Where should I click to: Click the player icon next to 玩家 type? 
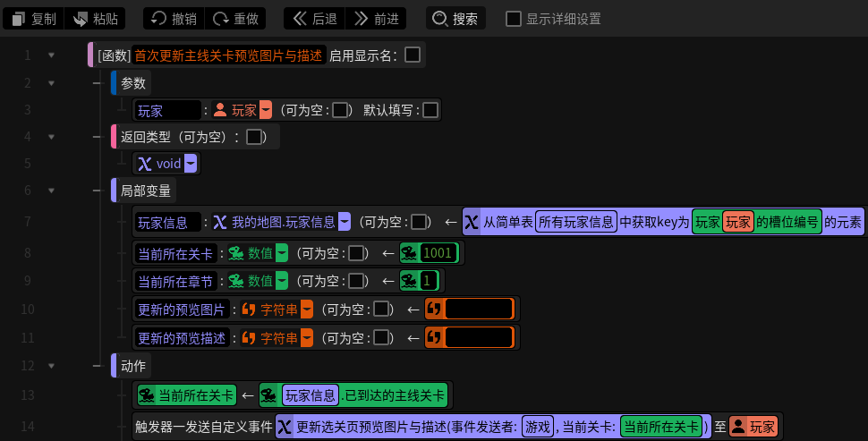click(x=220, y=109)
